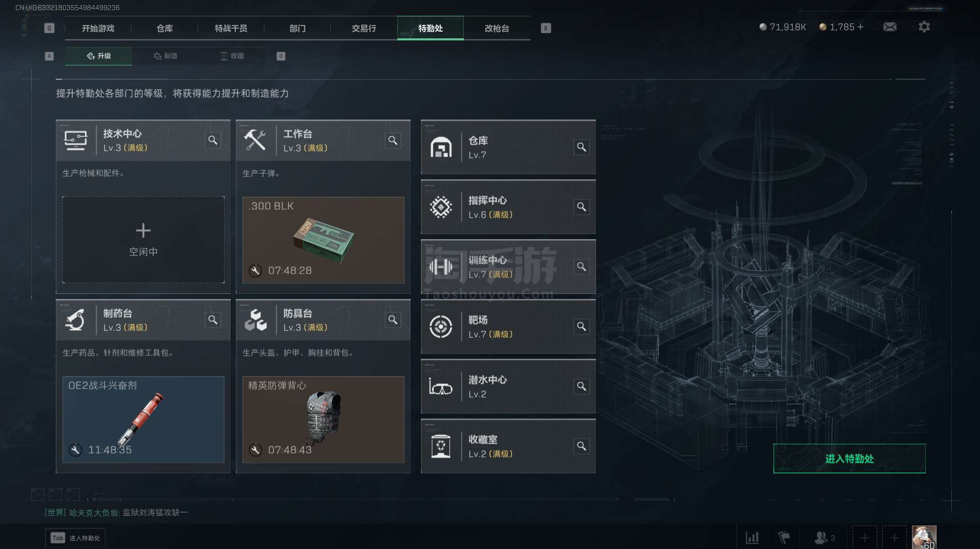Add currency with plus beside 1,785
The width and height of the screenshot is (980, 549).
coord(860,27)
